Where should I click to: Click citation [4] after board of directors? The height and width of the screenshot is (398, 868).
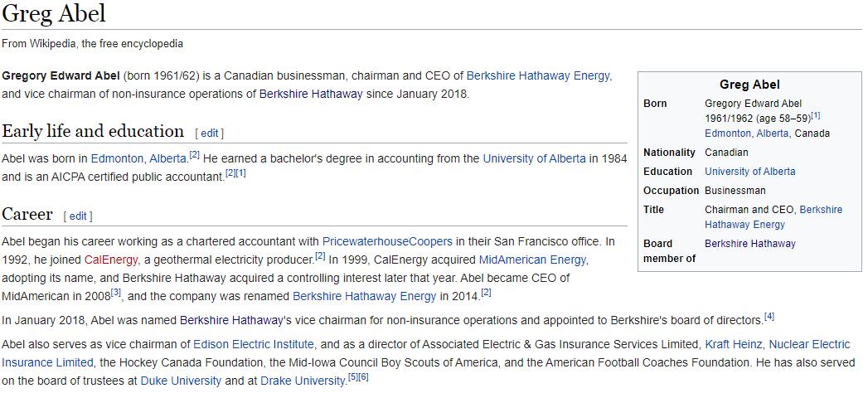769,317
